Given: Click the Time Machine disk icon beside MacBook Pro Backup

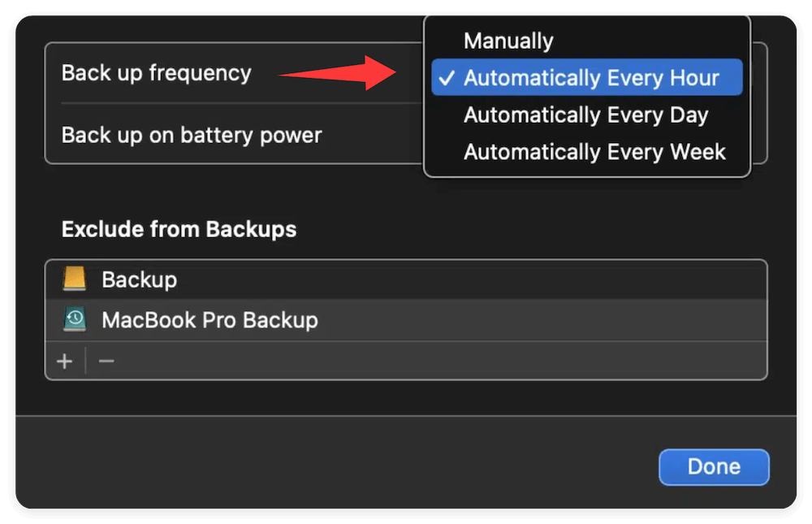Looking at the screenshot, I should [76, 319].
